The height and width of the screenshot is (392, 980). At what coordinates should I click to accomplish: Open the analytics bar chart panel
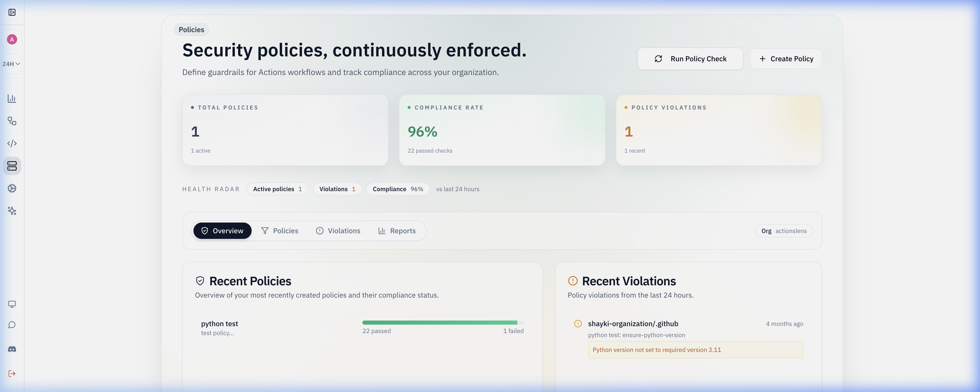point(12,99)
